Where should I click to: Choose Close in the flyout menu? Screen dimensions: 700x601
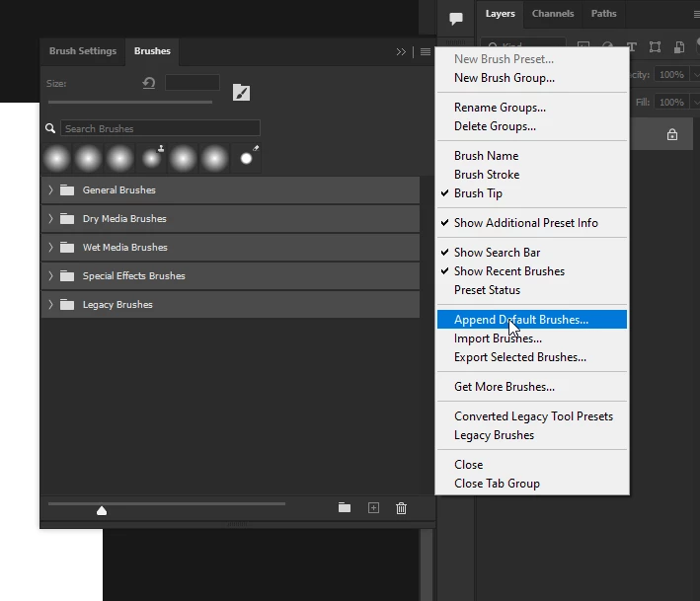click(x=532, y=465)
